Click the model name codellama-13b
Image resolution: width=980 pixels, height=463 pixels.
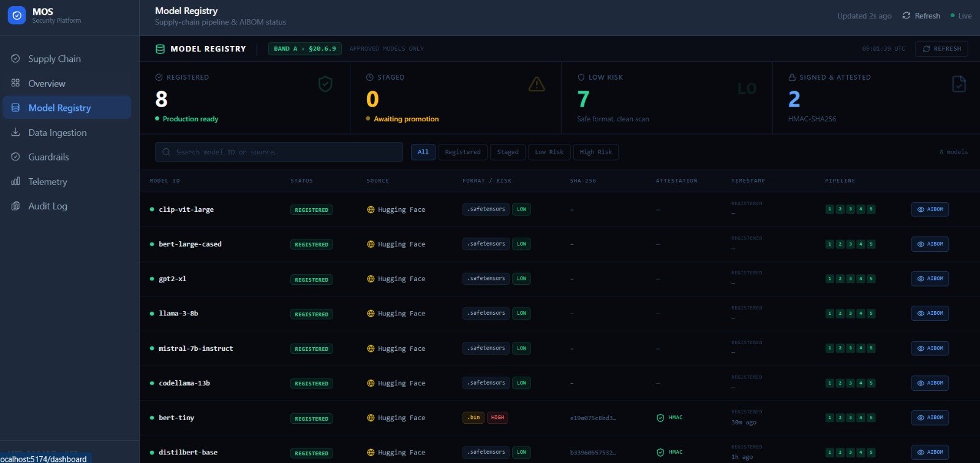(184, 383)
